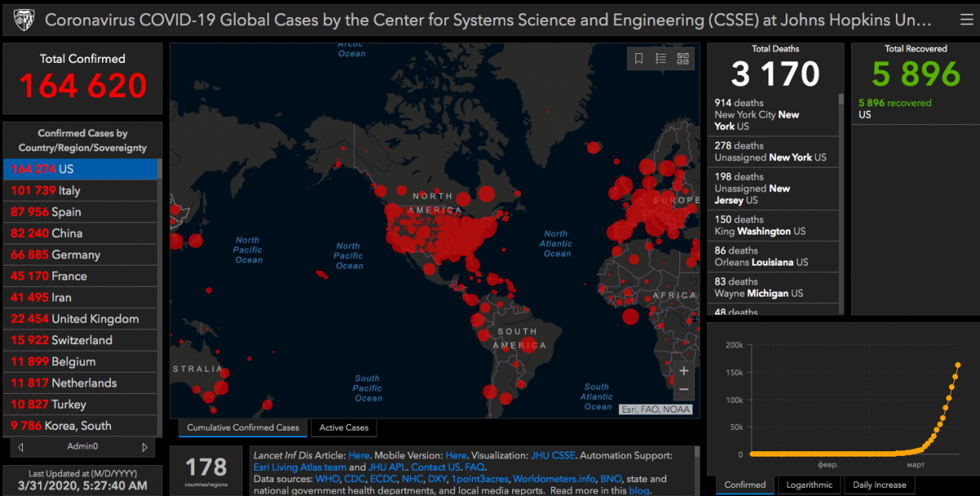Open the JHU APL link
980x496 pixels.
(387, 467)
